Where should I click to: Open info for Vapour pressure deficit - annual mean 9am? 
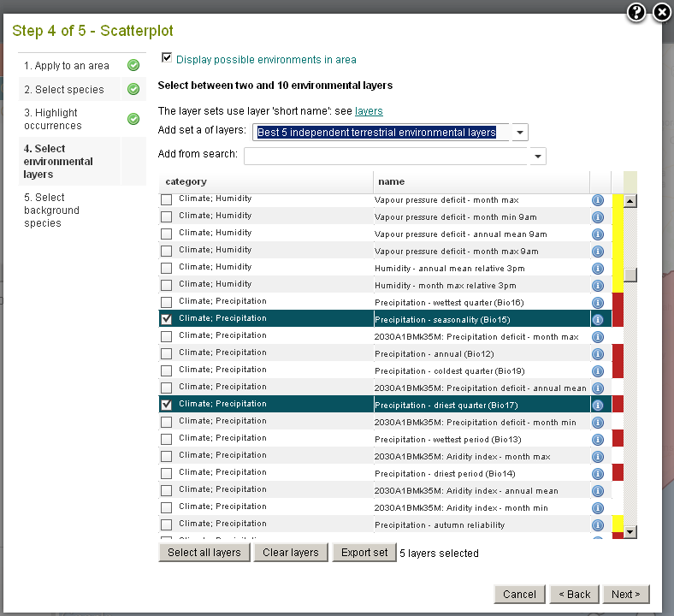[x=598, y=234]
